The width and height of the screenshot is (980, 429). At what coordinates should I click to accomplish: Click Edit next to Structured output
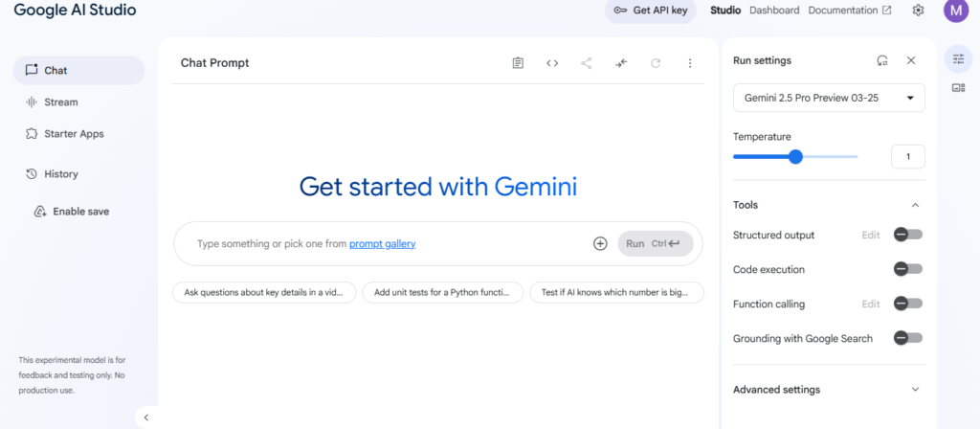871,236
